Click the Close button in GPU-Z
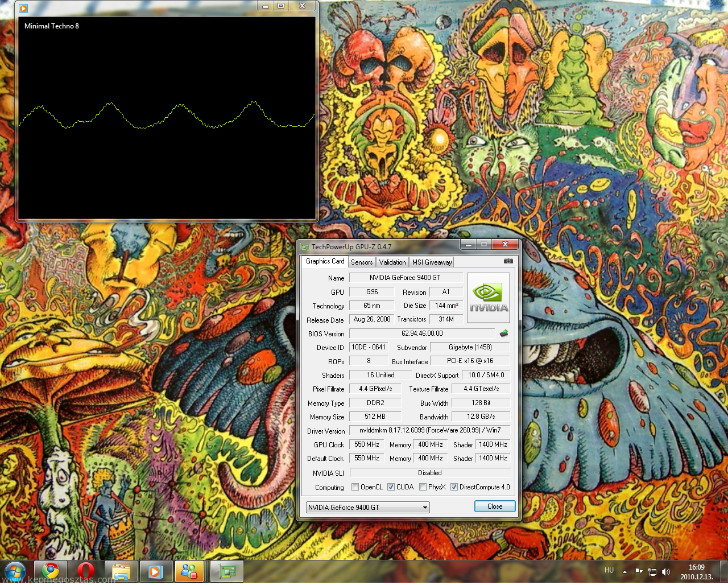The image size is (728, 585). tap(495, 506)
